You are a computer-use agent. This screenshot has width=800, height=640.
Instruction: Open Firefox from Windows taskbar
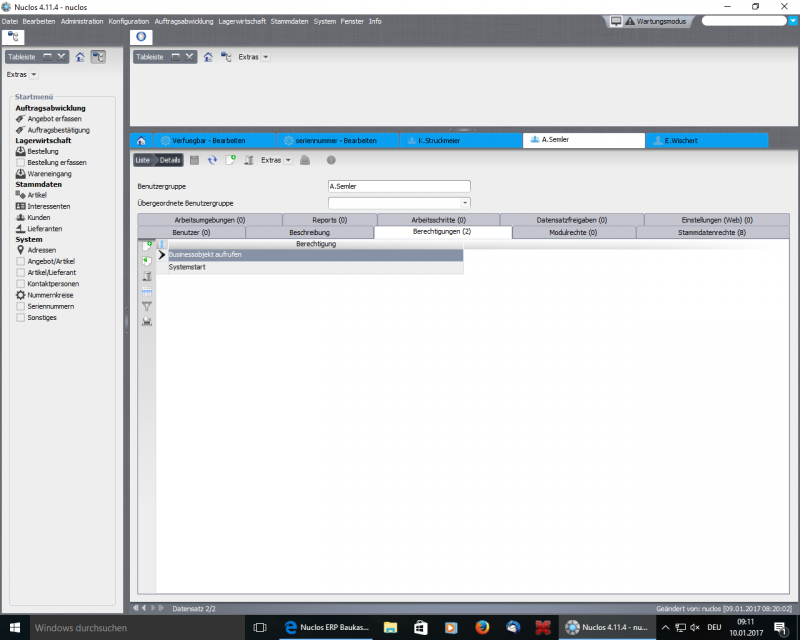point(482,627)
